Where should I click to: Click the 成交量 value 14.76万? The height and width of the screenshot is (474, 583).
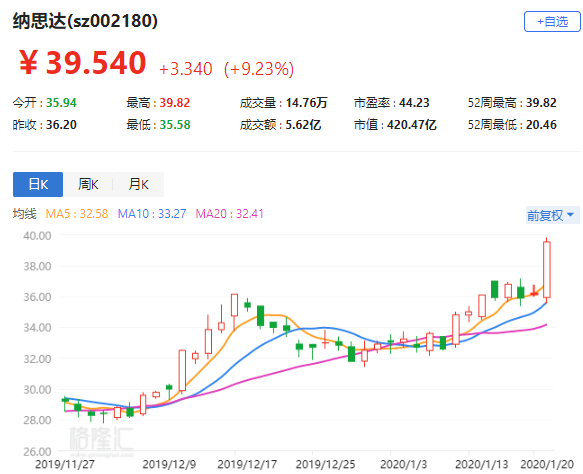tap(306, 103)
